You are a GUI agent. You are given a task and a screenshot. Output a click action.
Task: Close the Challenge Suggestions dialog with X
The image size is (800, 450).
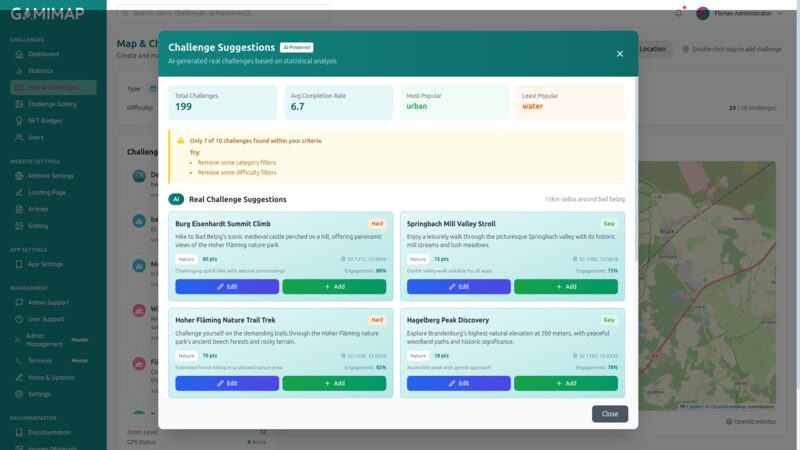click(x=619, y=54)
